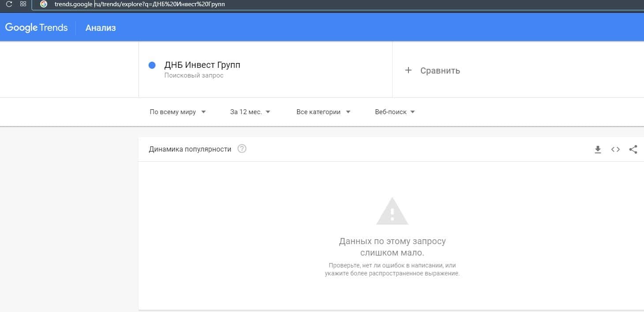Click the Динамика популярности heading
Image resolution: width=644 pixels, height=312 pixels.
click(x=190, y=149)
